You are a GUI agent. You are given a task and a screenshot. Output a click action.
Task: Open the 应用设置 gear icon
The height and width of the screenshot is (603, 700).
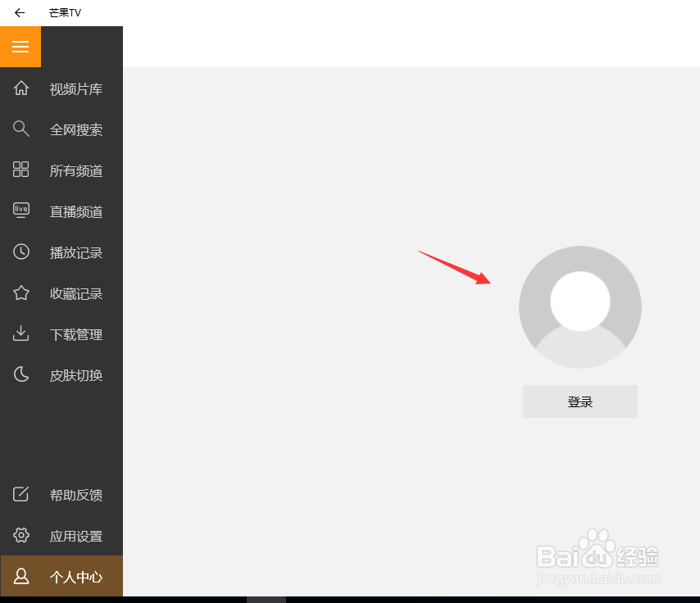[x=20, y=535]
